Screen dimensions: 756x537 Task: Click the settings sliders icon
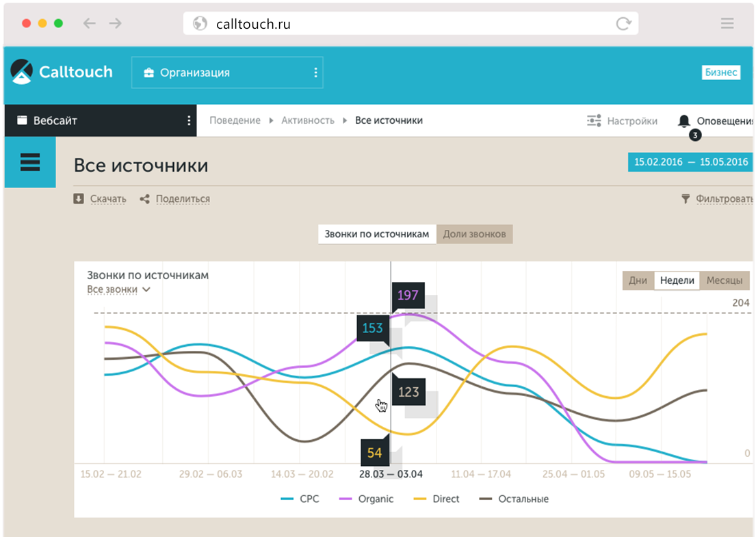(594, 121)
